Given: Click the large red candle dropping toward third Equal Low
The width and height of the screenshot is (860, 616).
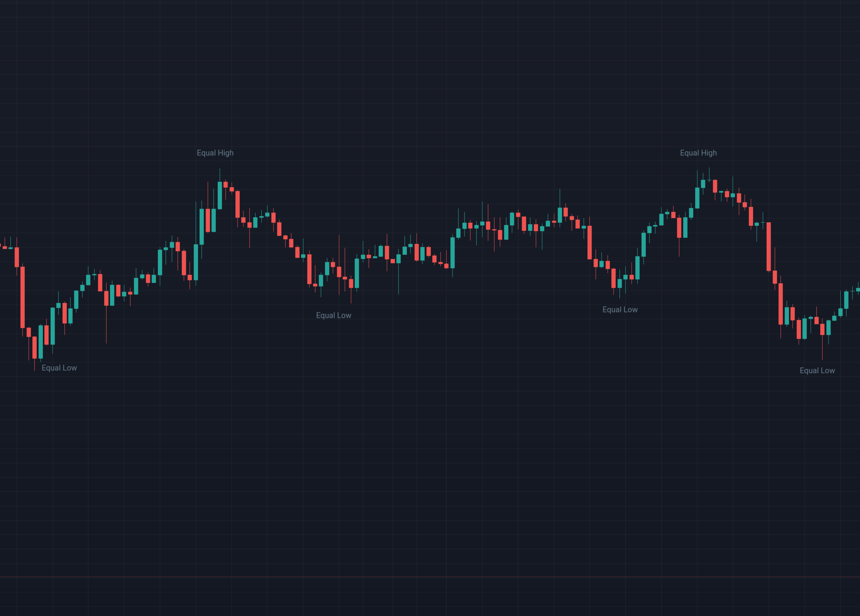Looking at the screenshot, I should (590, 242).
